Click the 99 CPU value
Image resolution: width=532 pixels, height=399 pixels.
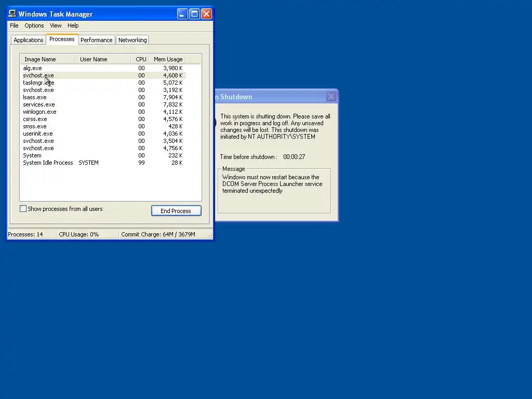[141, 163]
